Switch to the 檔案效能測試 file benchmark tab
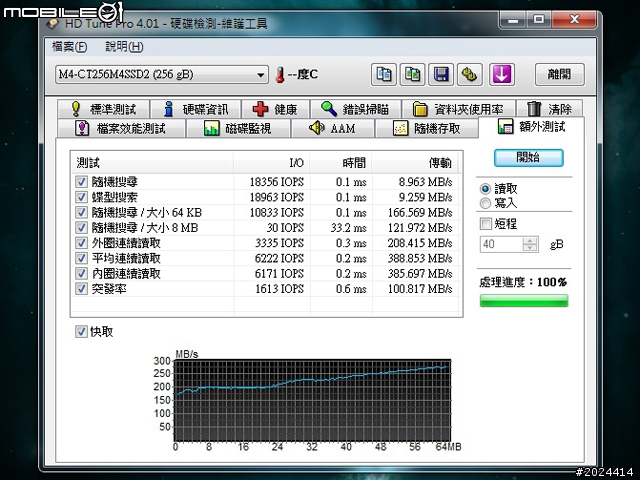Image resolution: width=640 pixels, height=480 pixels. tap(121, 128)
